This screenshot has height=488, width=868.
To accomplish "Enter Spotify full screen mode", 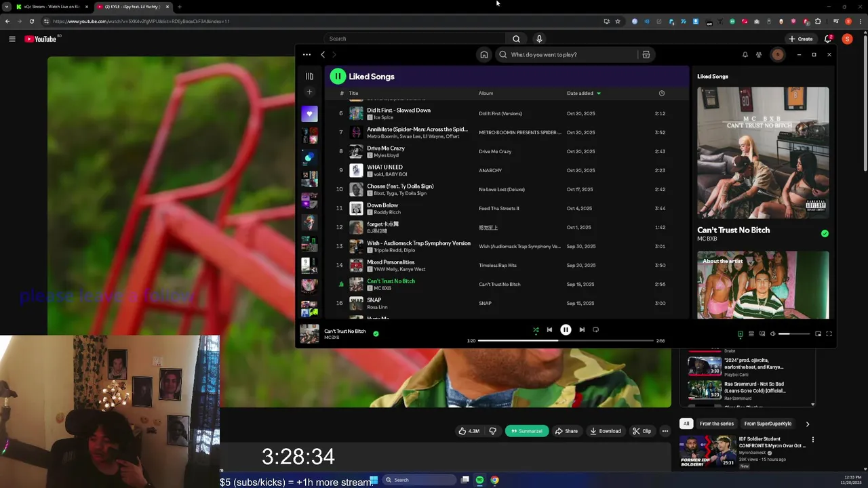I will pyautogui.click(x=829, y=334).
